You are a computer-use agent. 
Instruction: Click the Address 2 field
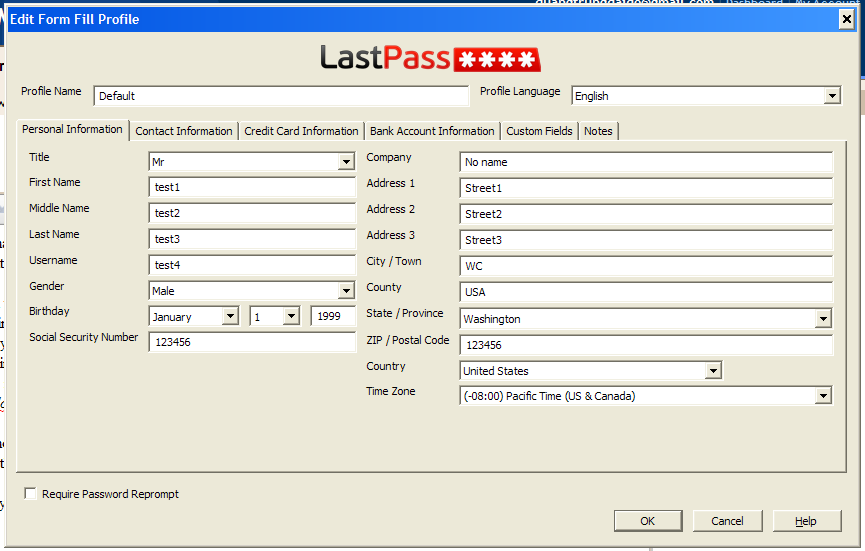(645, 214)
